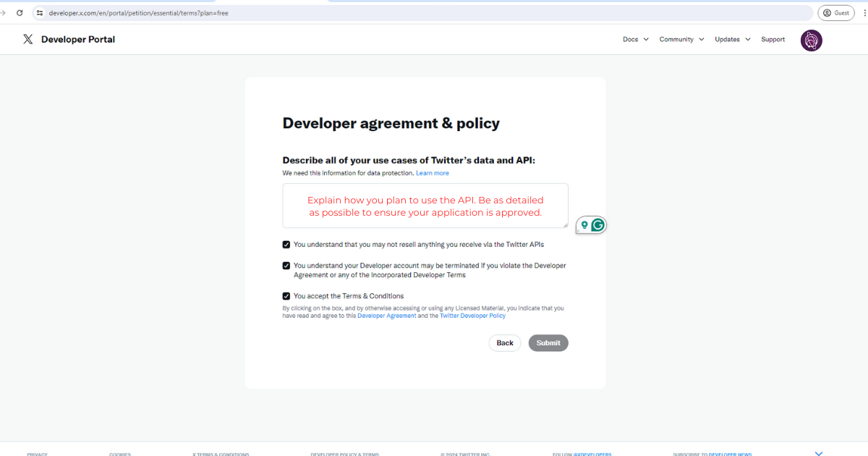Click the Developer Portal title
Image resolution: width=868 pixels, height=456 pixels.
[x=78, y=40]
